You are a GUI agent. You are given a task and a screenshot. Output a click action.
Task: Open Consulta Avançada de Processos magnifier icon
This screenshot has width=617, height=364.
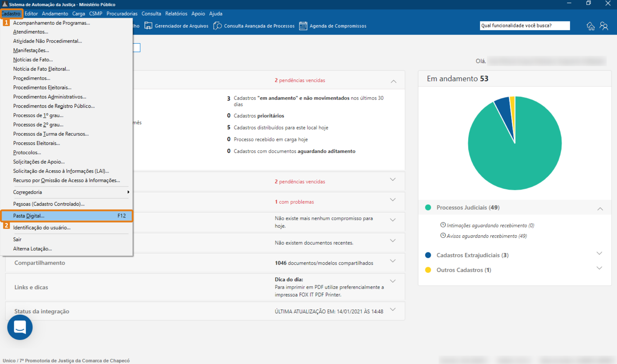point(218,26)
